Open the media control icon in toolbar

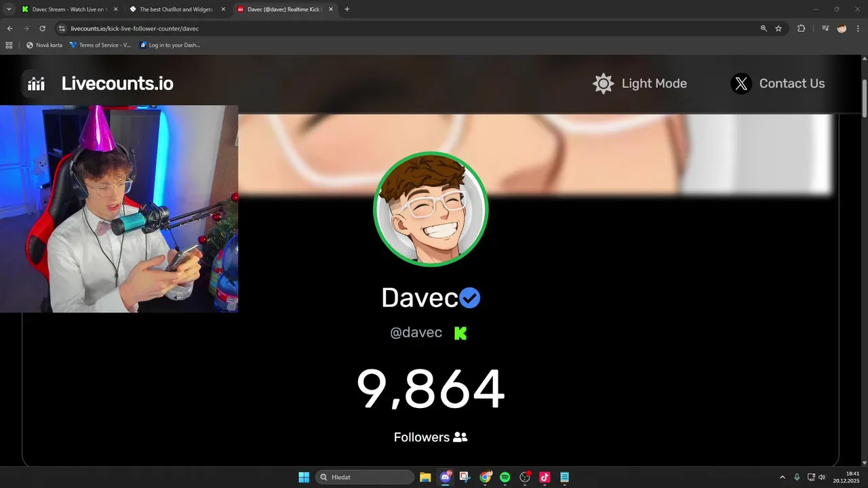coord(825,28)
